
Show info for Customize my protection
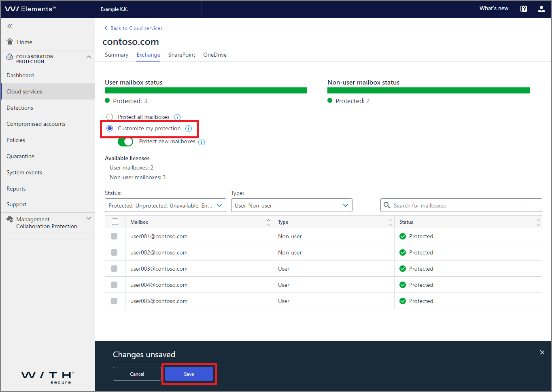click(x=189, y=129)
